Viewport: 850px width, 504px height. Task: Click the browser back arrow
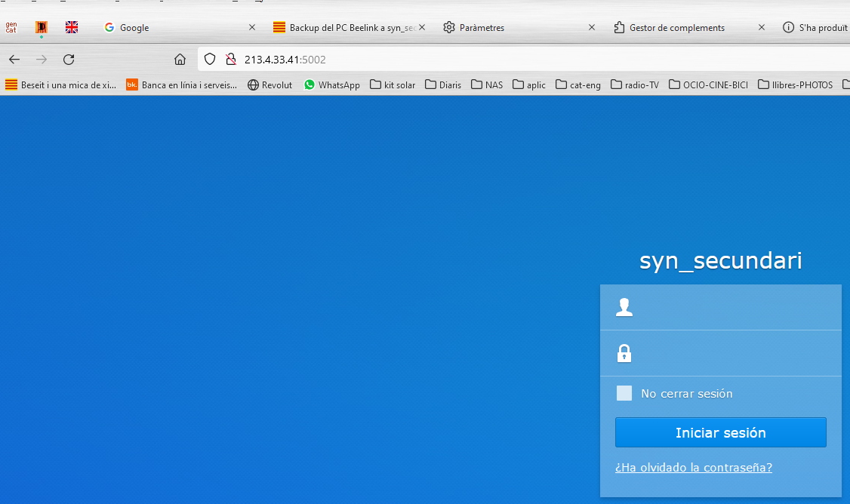pos(14,59)
